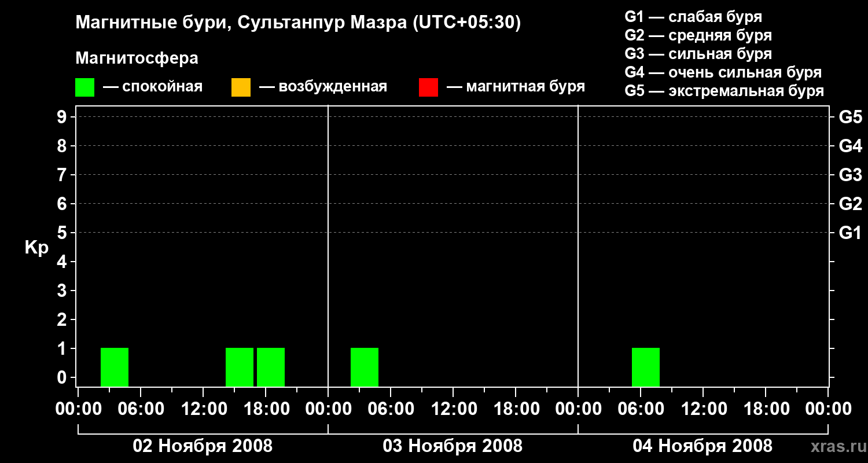The image size is (868, 463).
Task: Click the red 'магнитная буря' legend swatch
Action: pyautogui.click(x=428, y=87)
